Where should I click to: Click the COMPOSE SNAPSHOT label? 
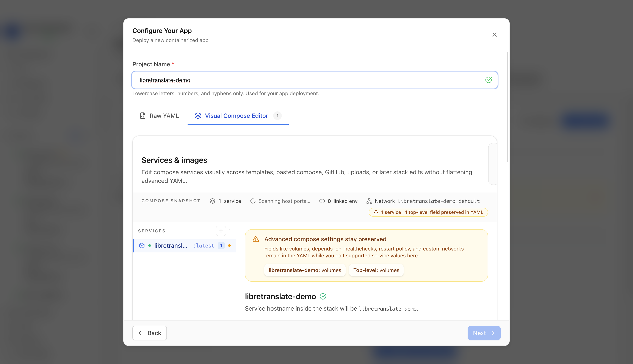tap(171, 201)
